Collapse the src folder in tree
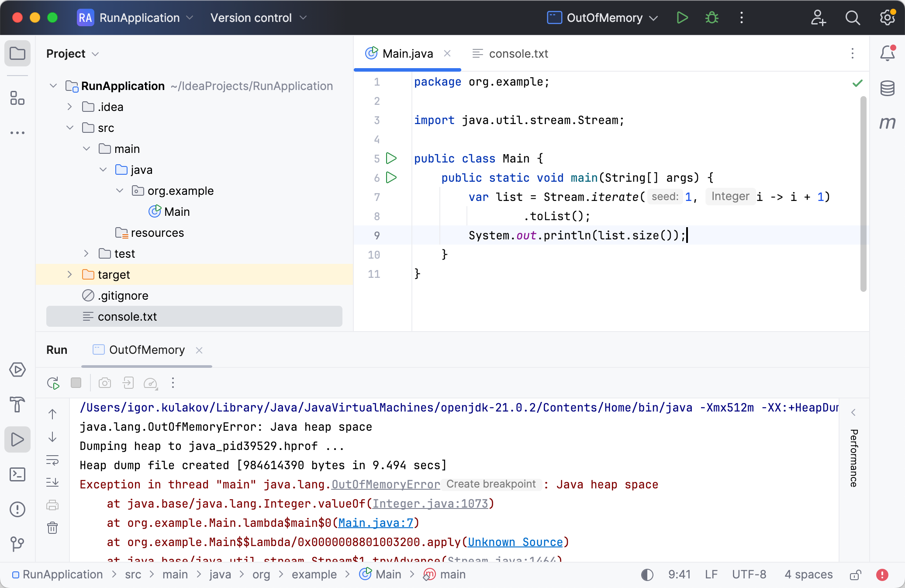 coord(69,128)
